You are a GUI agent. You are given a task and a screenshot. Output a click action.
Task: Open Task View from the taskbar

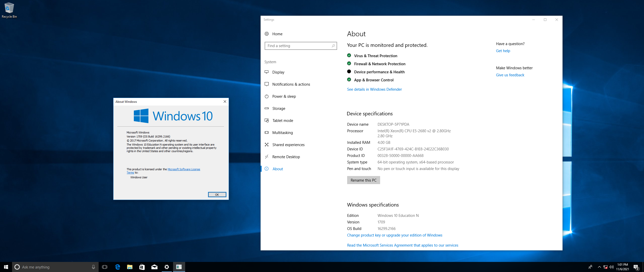coord(105,267)
